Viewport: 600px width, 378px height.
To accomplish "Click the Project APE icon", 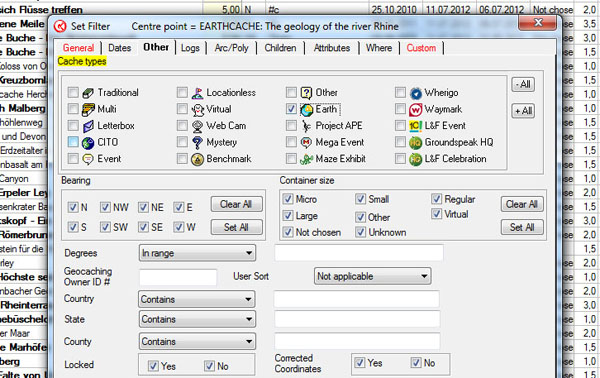I will (307, 126).
